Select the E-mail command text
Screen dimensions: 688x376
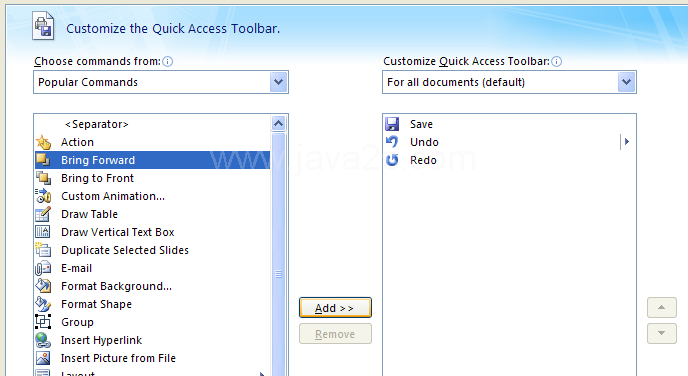click(x=76, y=268)
